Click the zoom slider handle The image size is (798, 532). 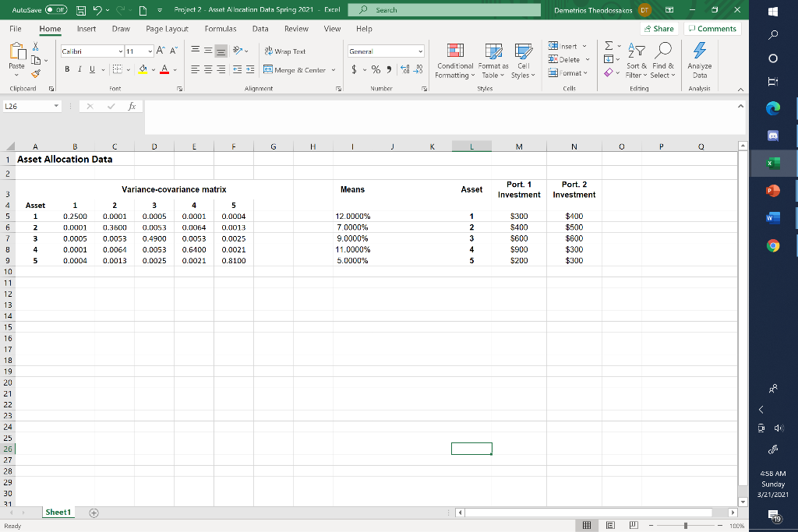pyautogui.click(x=686, y=526)
